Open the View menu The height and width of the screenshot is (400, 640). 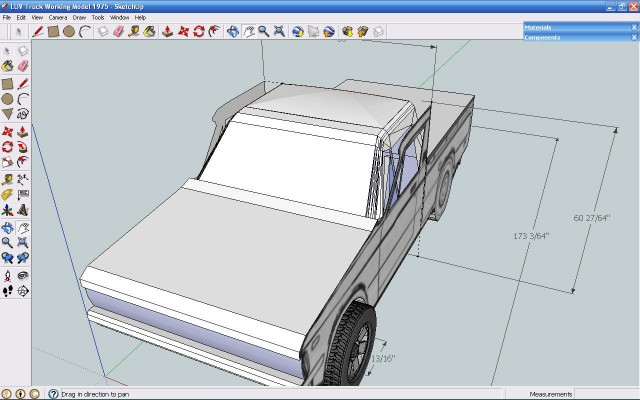[37, 18]
